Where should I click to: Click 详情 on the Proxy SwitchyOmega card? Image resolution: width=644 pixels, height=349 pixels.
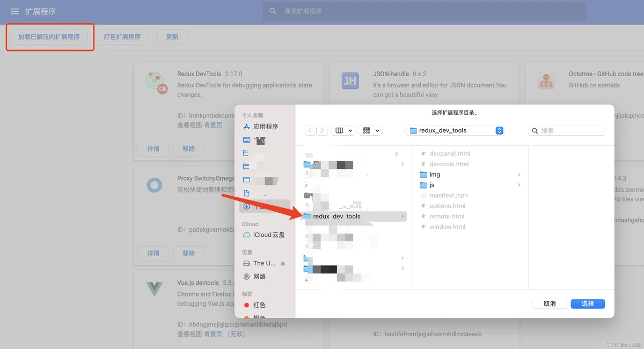[153, 253]
